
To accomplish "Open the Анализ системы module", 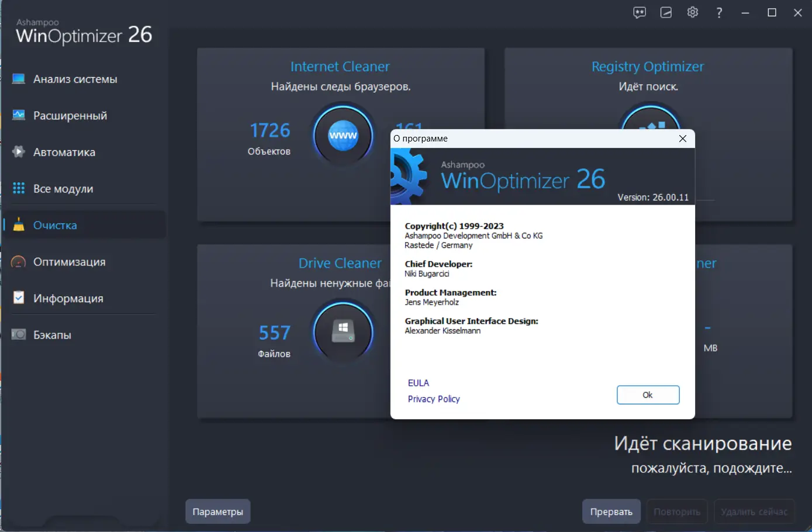I will click(x=19, y=79).
